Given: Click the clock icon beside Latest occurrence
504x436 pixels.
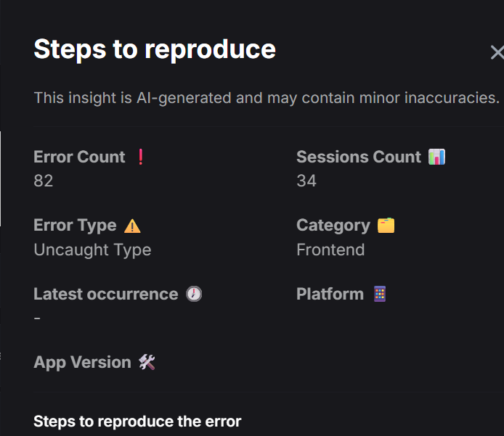Looking at the screenshot, I should (194, 294).
